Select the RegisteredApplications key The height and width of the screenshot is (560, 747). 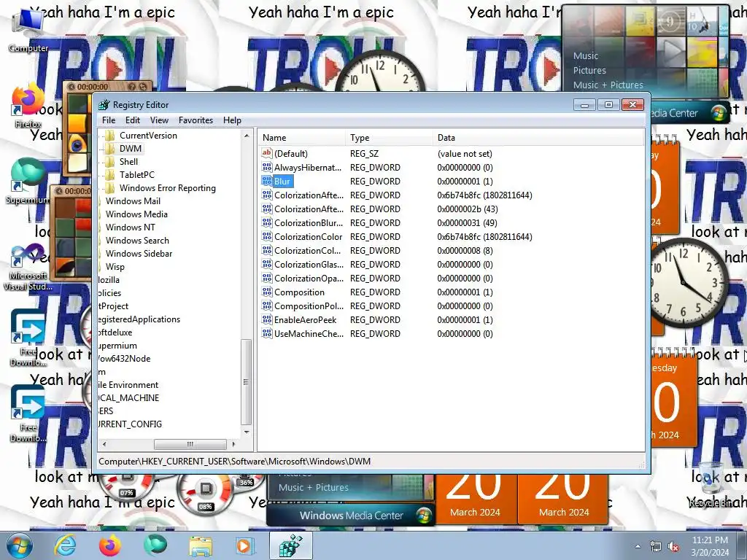(139, 319)
